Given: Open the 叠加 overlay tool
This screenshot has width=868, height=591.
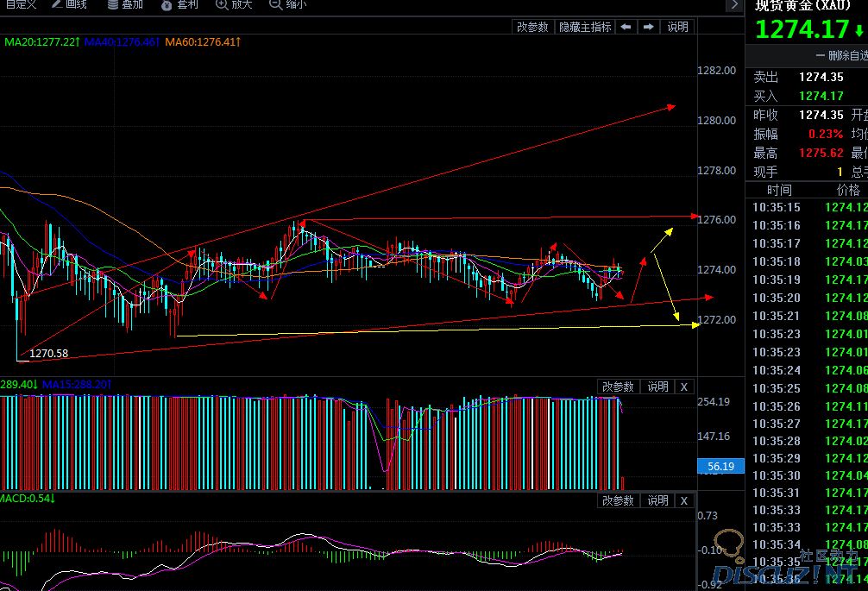Looking at the screenshot, I should (x=125, y=5).
